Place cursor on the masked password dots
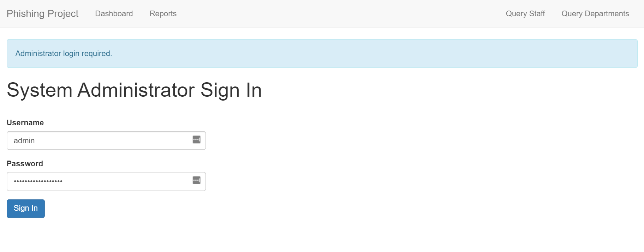 click(38, 181)
